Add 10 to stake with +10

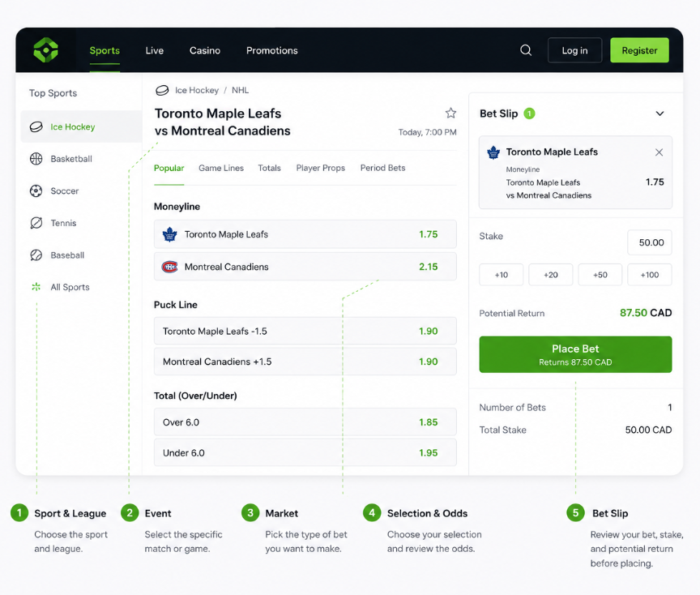(x=502, y=275)
